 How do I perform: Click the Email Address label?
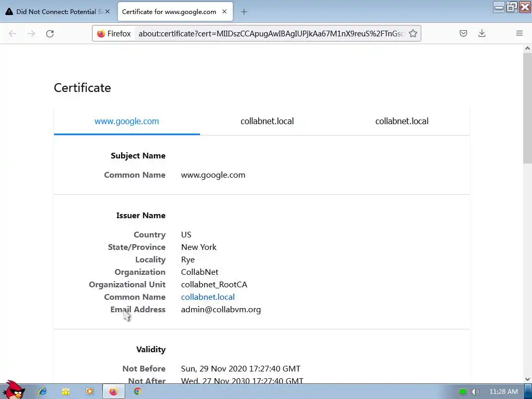pyautogui.click(x=138, y=310)
